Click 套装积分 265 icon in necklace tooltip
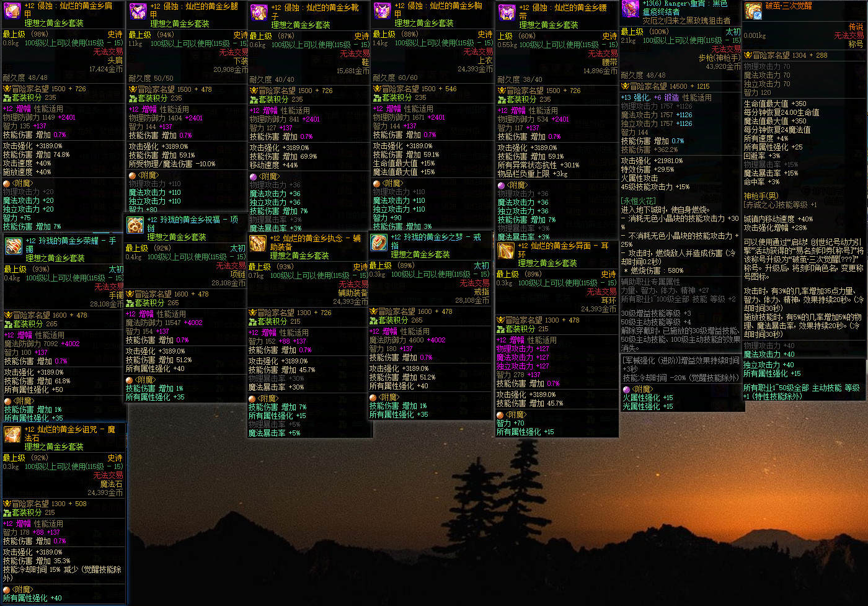The width and height of the screenshot is (868, 606). pos(130,303)
